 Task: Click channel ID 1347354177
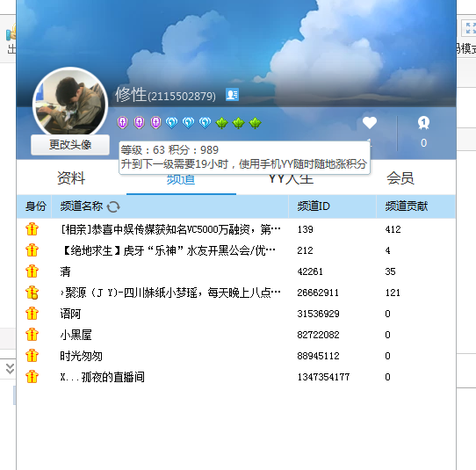coord(323,377)
